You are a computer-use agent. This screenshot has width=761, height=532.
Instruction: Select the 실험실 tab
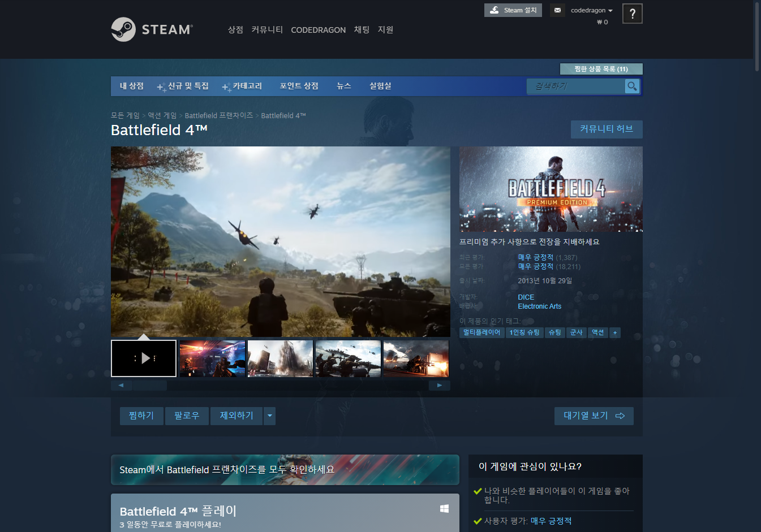click(380, 86)
